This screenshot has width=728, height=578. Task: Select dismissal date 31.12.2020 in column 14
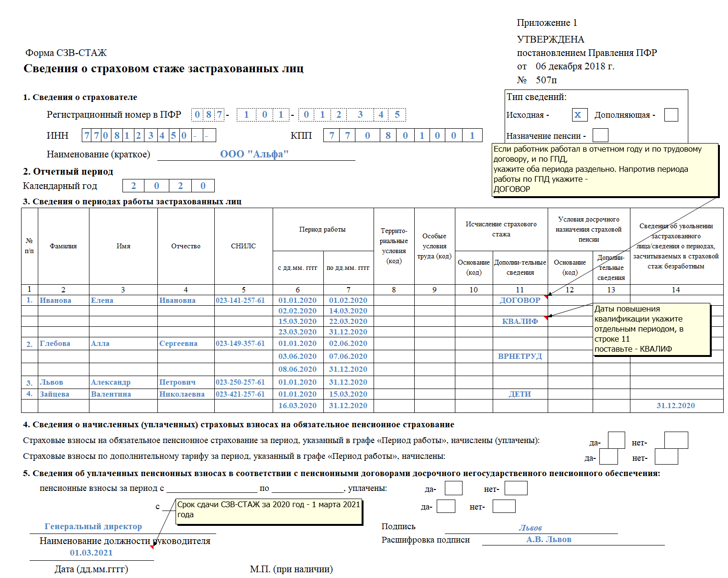click(676, 406)
